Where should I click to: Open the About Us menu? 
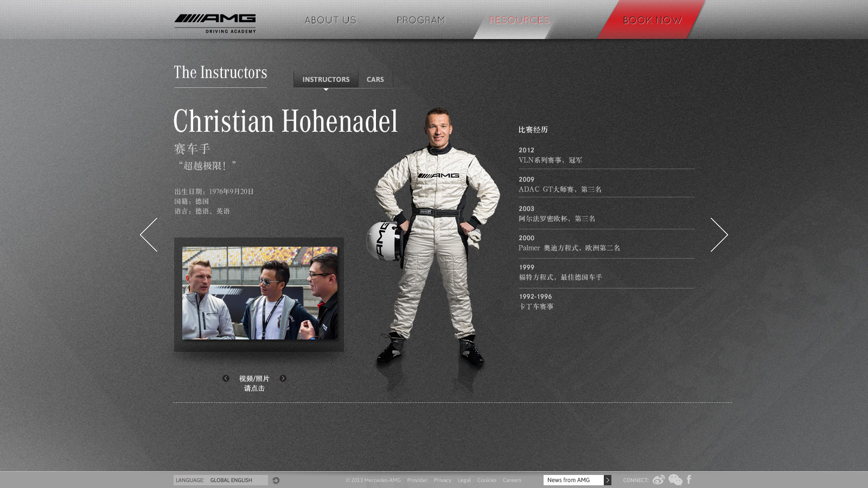tap(330, 20)
